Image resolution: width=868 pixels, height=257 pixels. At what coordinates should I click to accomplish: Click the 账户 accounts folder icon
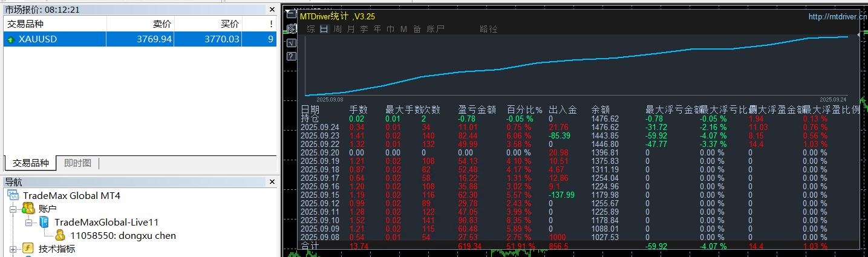tap(28, 209)
